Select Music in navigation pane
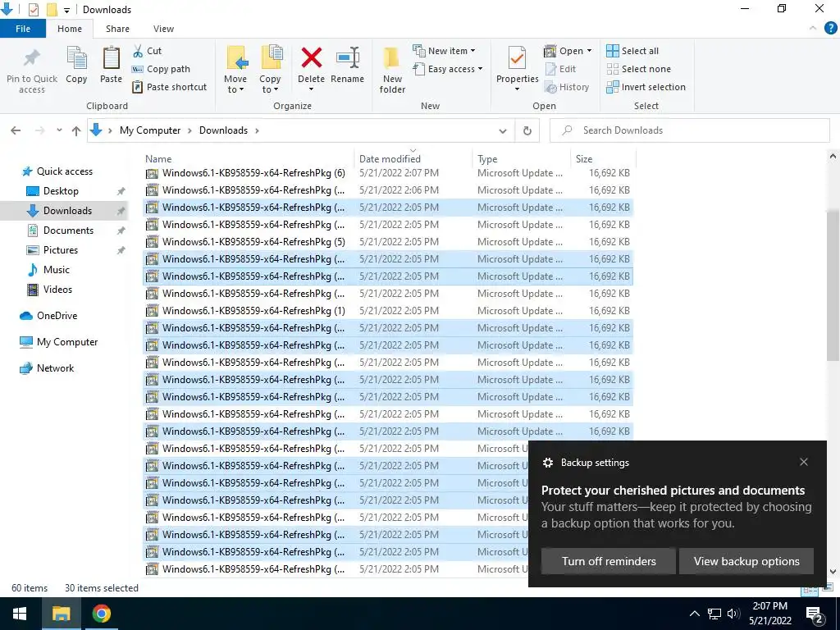This screenshot has width=840, height=630. click(57, 269)
